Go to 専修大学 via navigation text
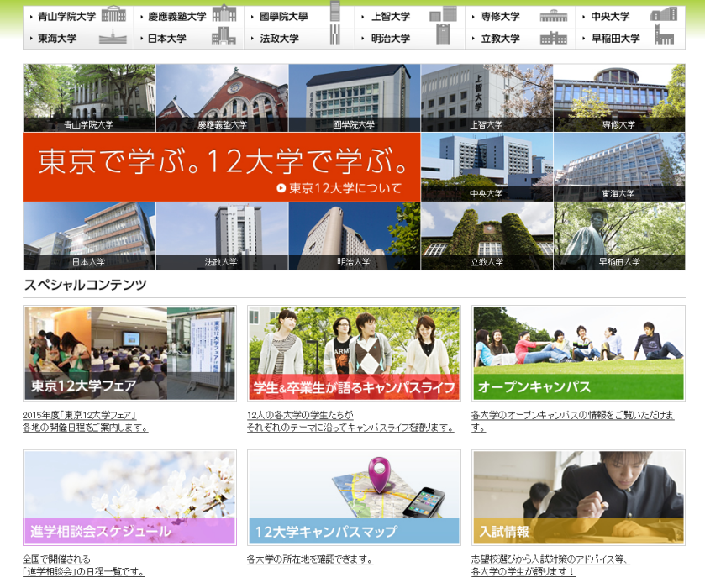This screenshot has height=588, width=705. (x=501, y=17)
